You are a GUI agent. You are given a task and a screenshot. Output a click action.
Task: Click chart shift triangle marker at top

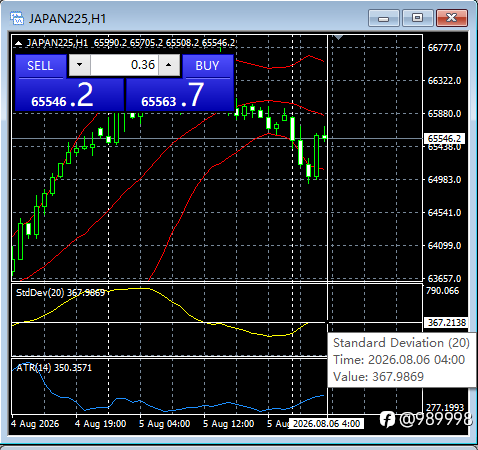click(338, 37)
